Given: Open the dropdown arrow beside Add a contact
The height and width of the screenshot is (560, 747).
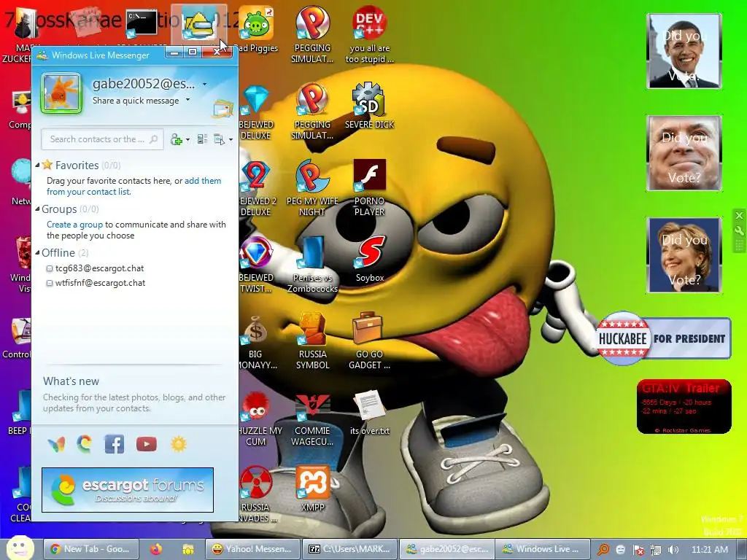Looking at the screenshot, I should pyautogui.click(x=187, y=139).
